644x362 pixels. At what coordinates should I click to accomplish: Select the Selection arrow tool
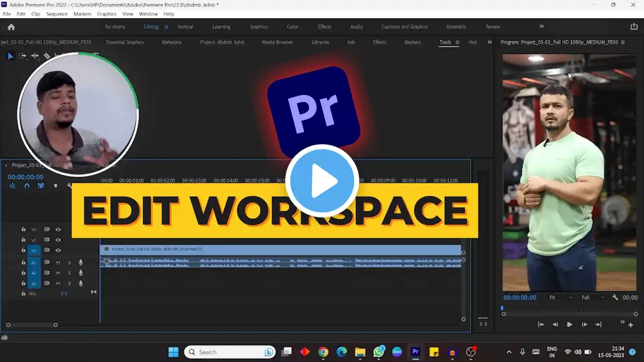click(10, 56)
